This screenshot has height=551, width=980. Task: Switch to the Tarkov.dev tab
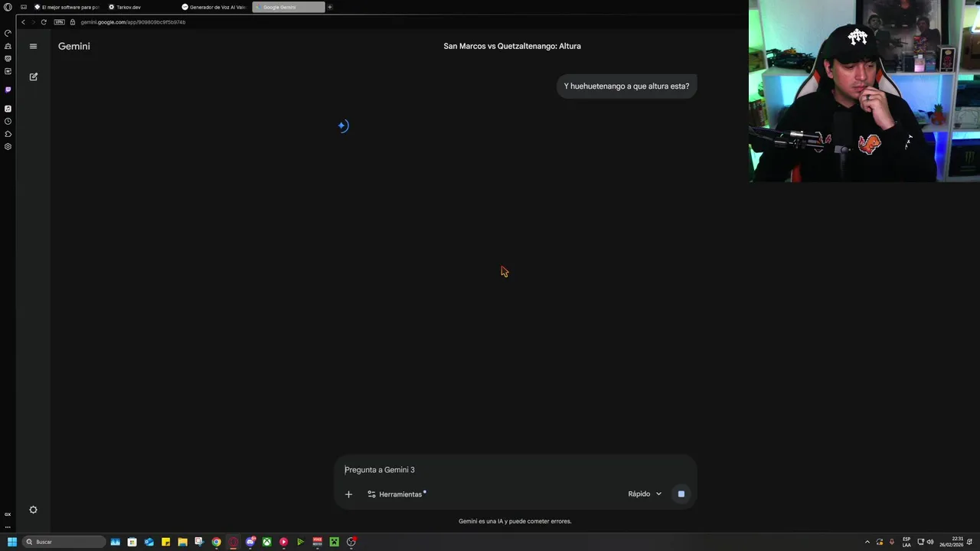point(125,7)
